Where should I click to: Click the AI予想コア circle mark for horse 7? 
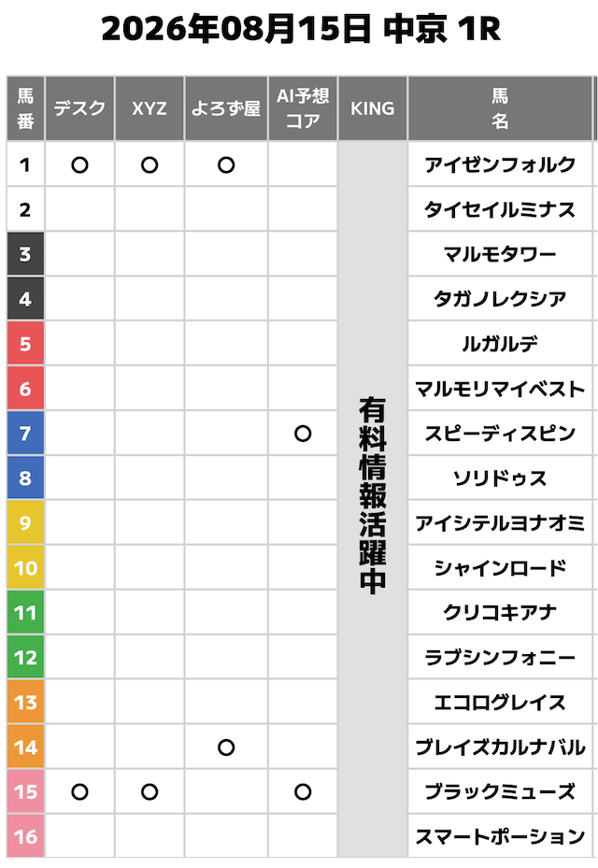click(303, 434)
